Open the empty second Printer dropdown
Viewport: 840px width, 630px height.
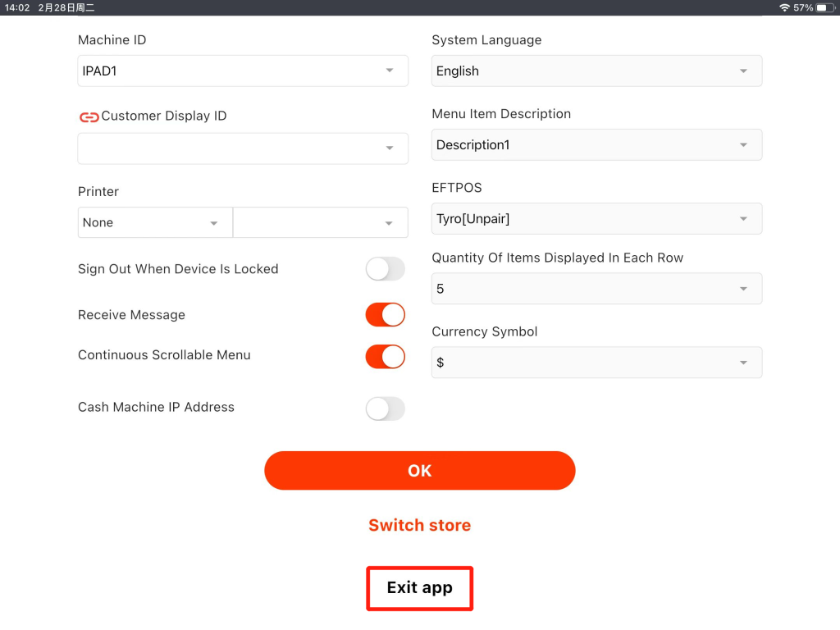click(320, 222)
